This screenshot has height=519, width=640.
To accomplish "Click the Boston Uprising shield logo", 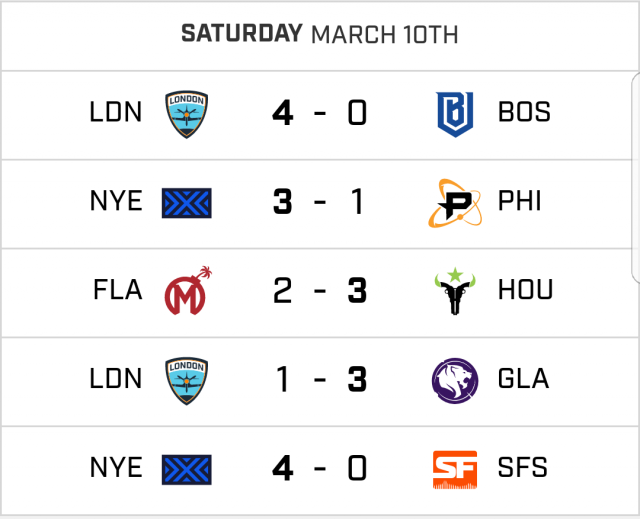I will click(x=453, y=114).
